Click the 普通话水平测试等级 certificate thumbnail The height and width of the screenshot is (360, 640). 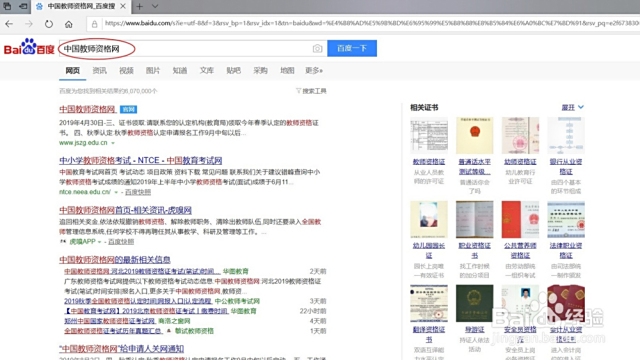(474, 135)
